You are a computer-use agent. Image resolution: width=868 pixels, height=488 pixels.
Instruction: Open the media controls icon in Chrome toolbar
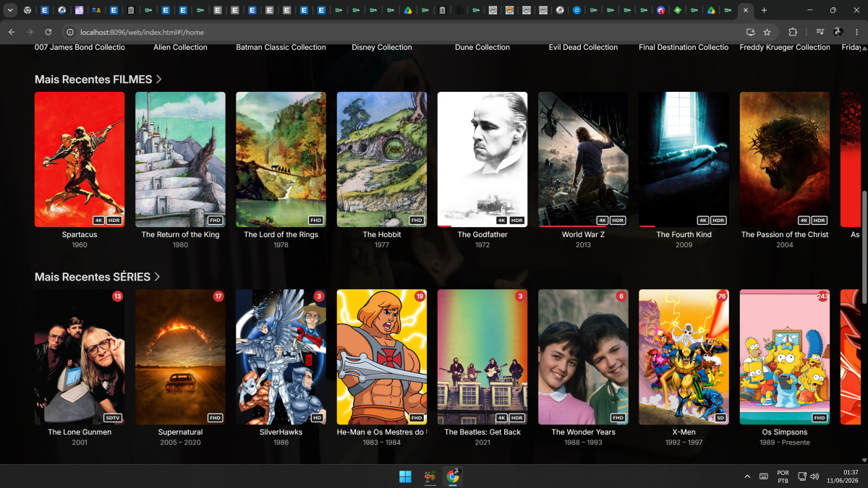[x=820, y=32]
